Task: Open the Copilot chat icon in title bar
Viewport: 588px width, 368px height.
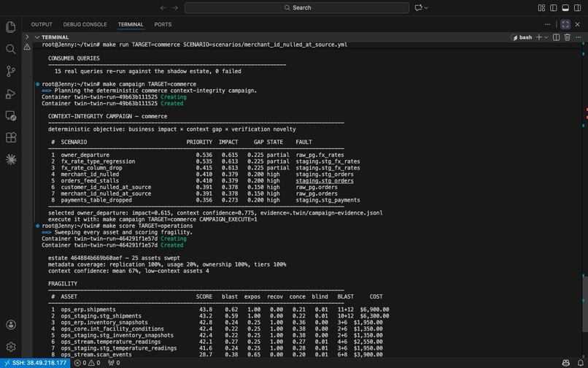Action: pyautogui.click(x=418, y=7)
